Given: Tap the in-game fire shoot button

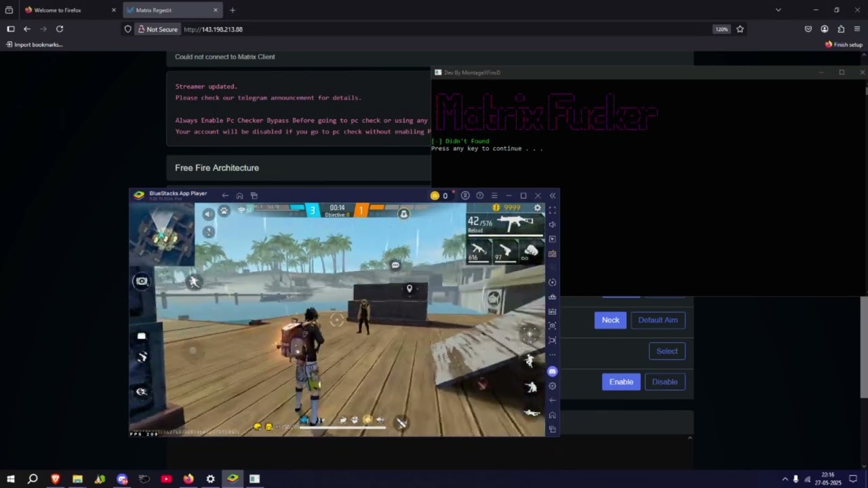Looking at the screenshot, I should 530,333.
